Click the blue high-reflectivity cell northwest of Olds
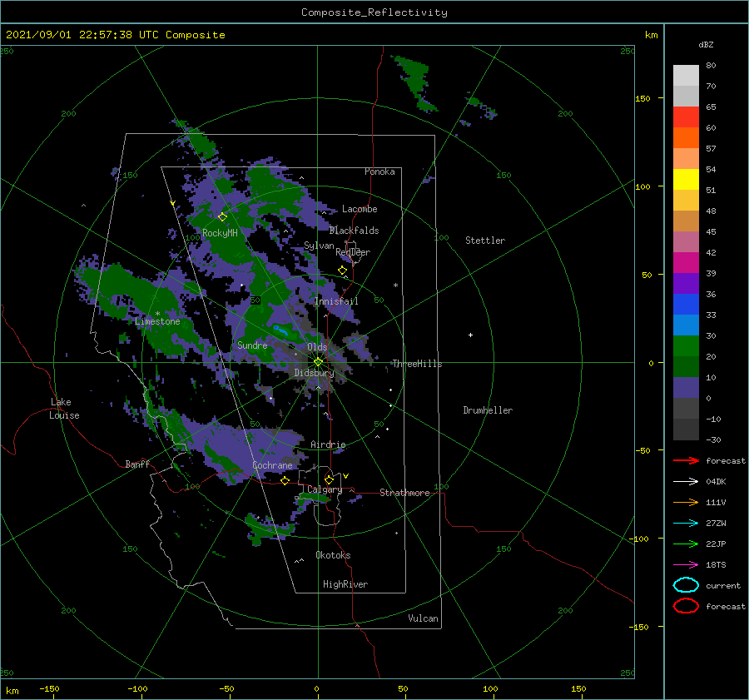This screenshot has height=700, width=749. [281, 330]
